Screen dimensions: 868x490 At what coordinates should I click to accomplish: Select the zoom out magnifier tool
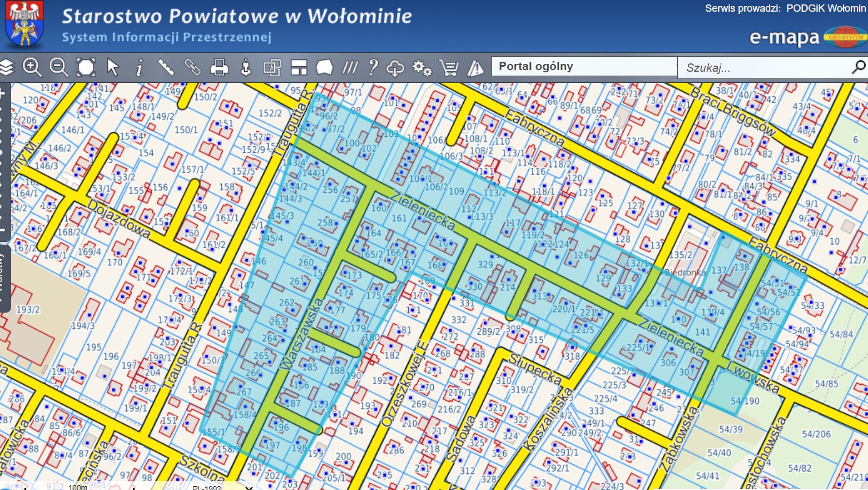click(58, 67)
